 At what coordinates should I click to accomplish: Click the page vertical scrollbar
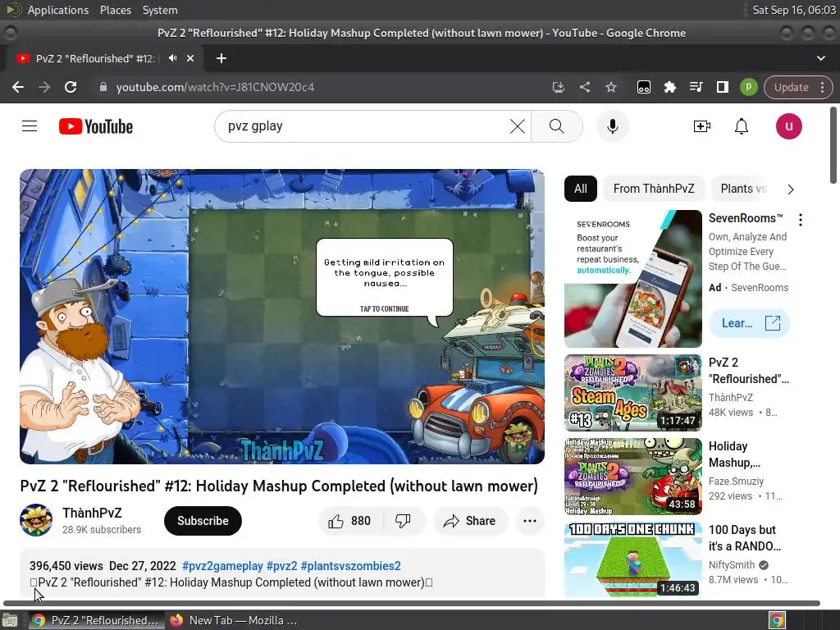click(x=833, y=146)
